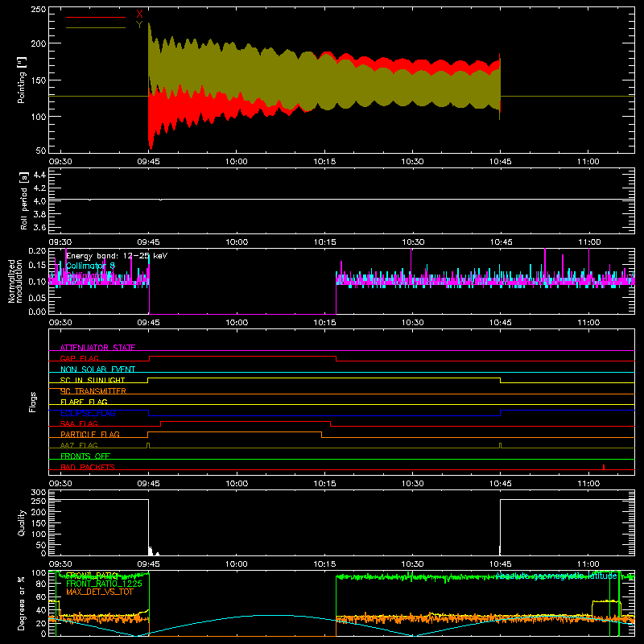Click the 0.05 tick on modulation axis
Image resolution: width=644 pixels, height=644 pixels.
37,296
